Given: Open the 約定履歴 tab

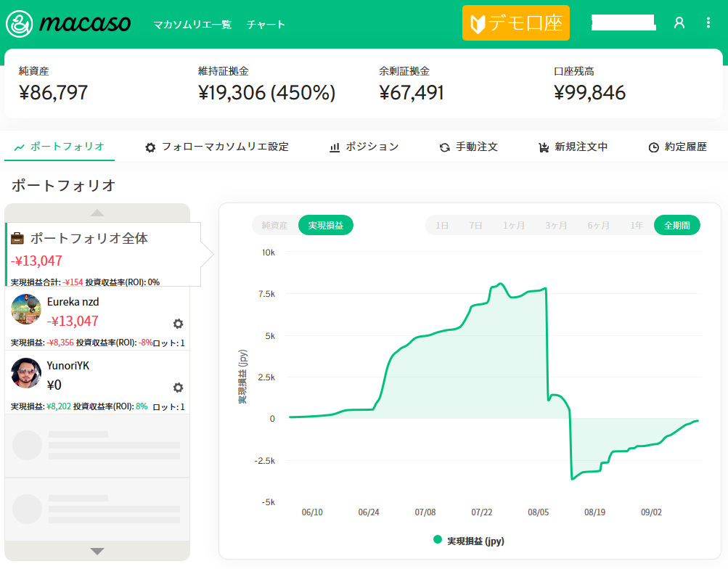Looking at the screenshot, I should pos(677,147).
